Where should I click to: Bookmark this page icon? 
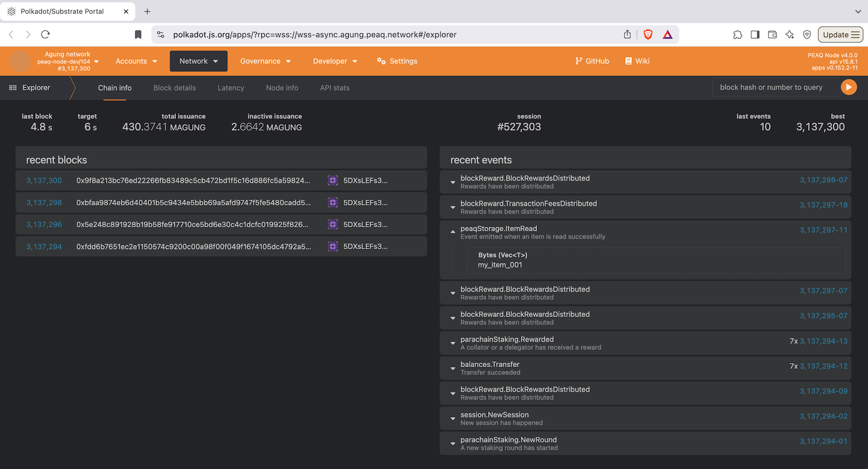[x=138, y=35]
